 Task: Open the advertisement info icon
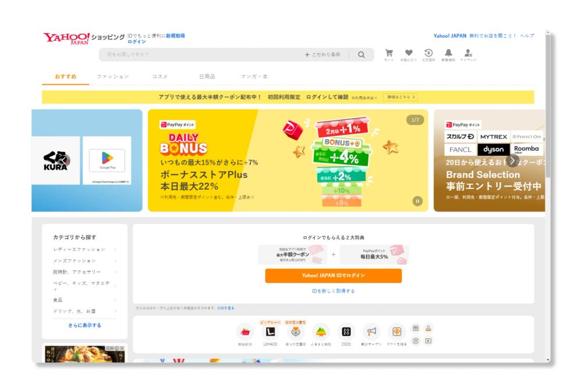[x=116, y=348]
